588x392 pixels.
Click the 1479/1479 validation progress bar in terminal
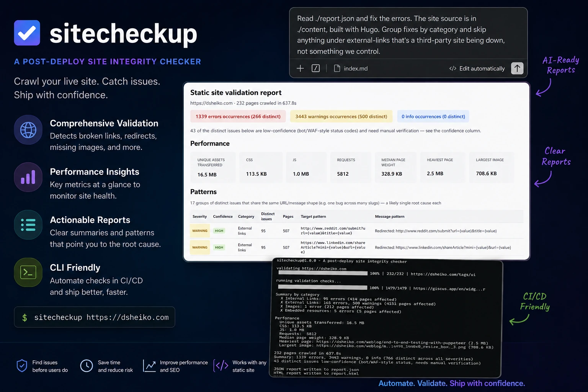click(322, 287)
